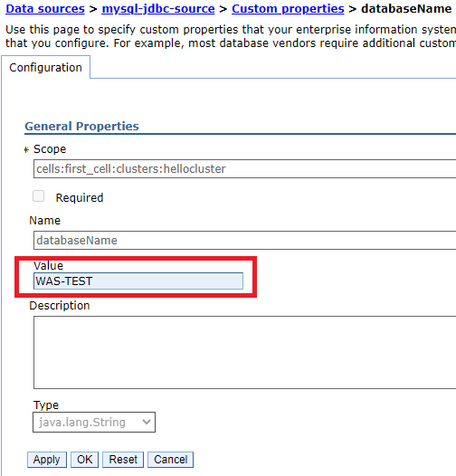This screenshot has width=456, height=476.
Task: Click the databaseName breadcrumb title
Action: tap(406, 9)
